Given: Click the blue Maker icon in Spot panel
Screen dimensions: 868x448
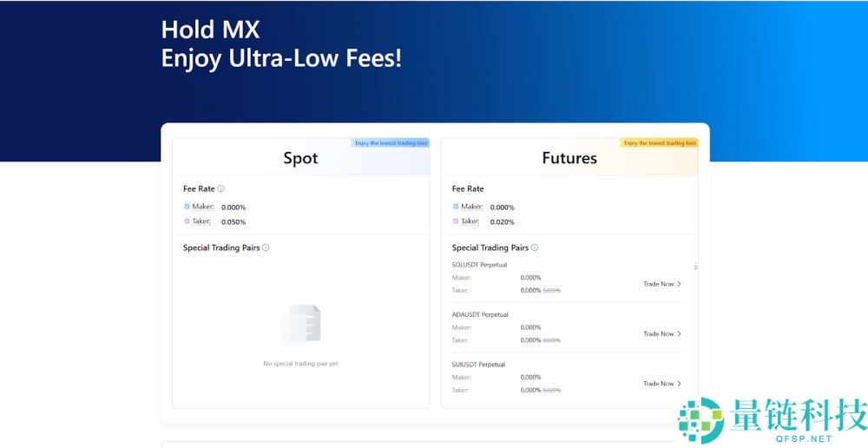Looking at the screenshot, I should (187, 207).
